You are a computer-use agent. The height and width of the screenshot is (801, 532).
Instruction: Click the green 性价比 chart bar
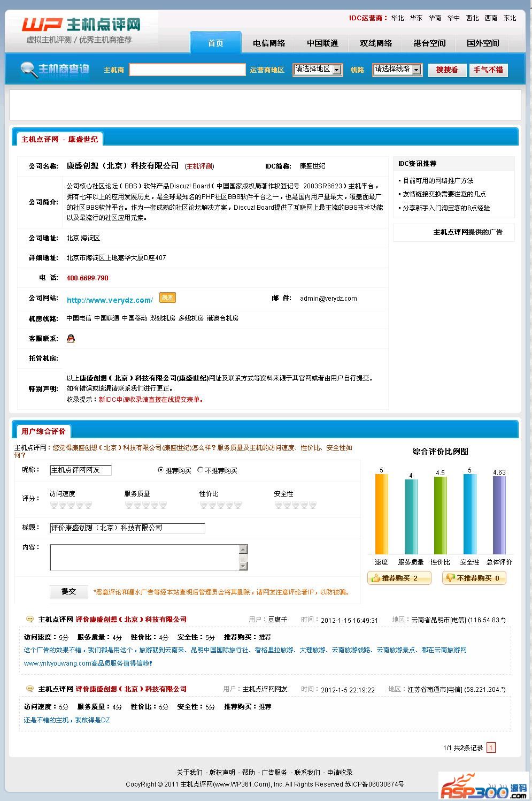click(440, 515)
